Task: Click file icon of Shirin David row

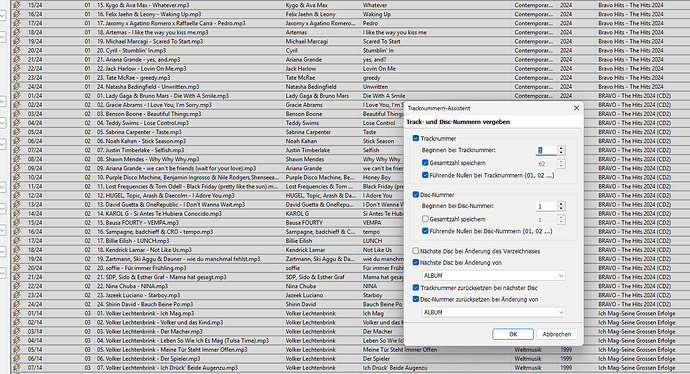Action: tap(17, 304)
